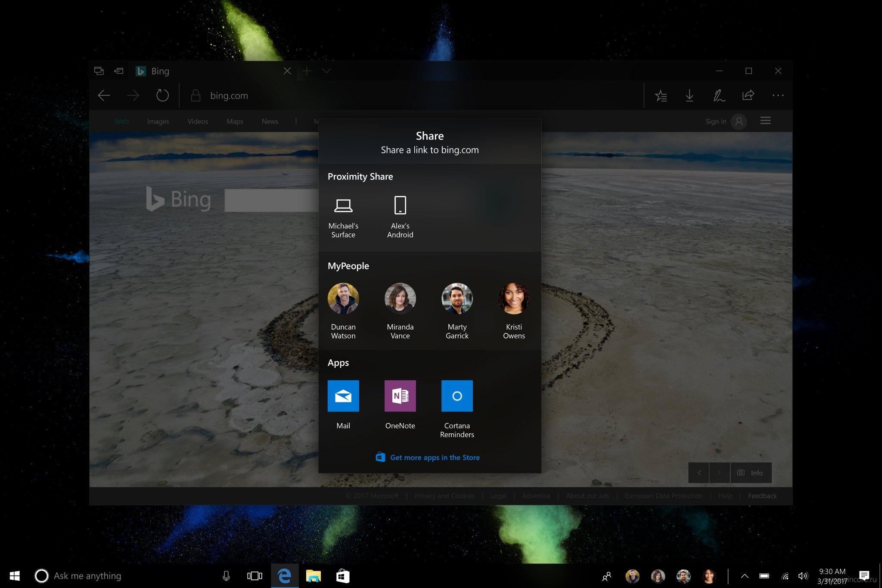Open Edge more options ellipsis
882x588 pixels.
tap(778, 95)
